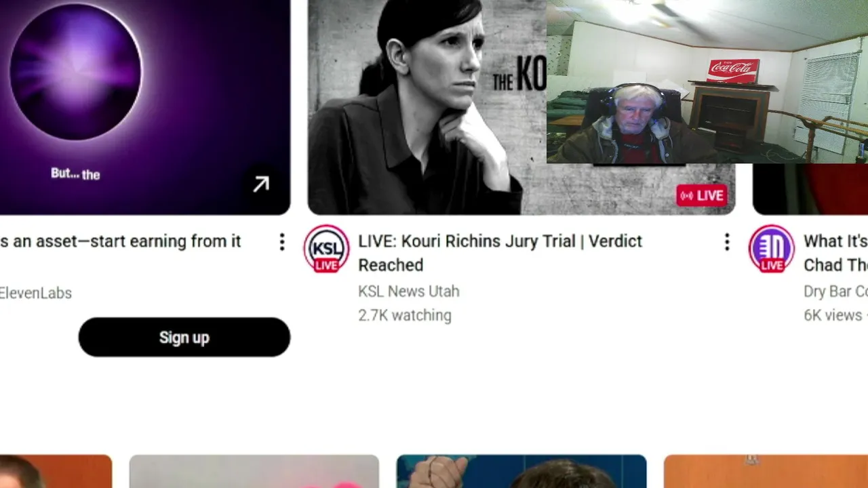
Task: Click the KSL Live channel avatar
Action: tap(326, 249)
